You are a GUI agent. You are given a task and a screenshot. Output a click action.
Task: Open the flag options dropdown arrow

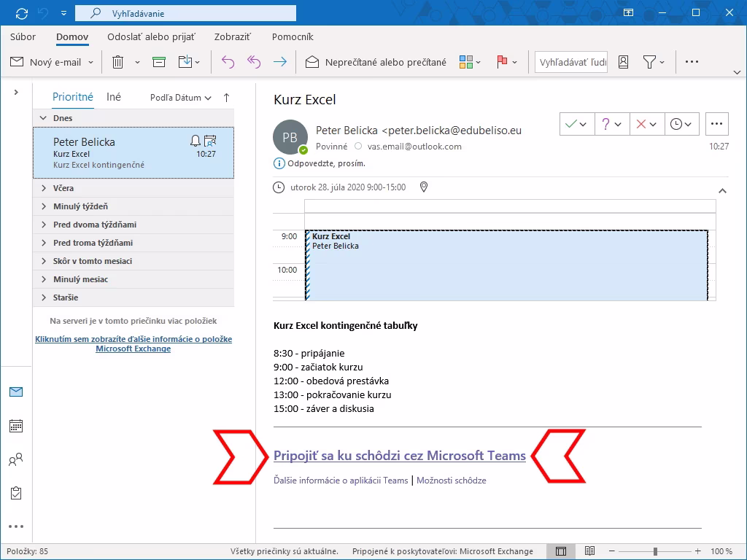coord(514,63)
